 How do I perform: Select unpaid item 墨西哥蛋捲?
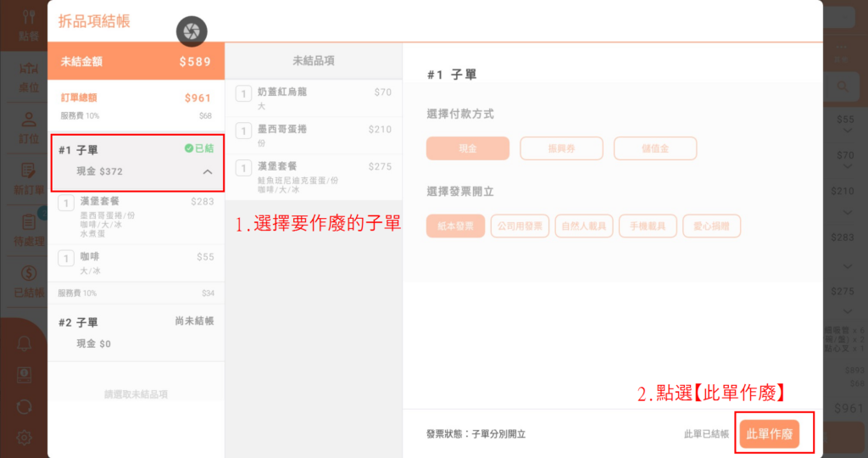pos(314,136)
